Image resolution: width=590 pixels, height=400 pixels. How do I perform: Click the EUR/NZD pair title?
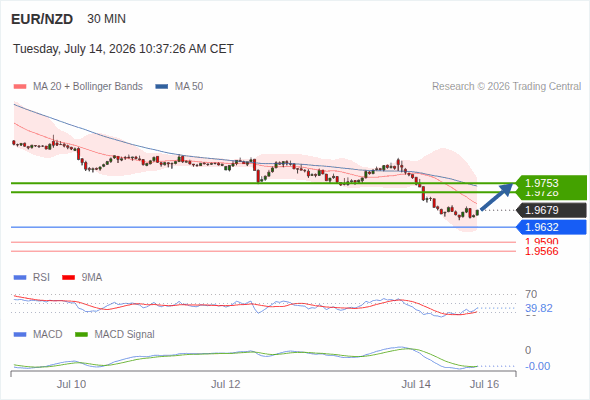42,19
